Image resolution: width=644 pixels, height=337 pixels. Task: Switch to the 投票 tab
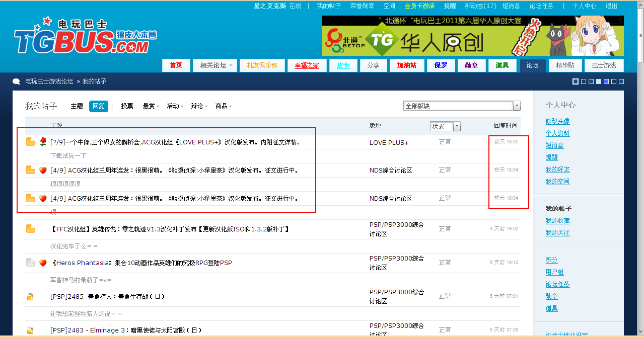pyautogui.click(x=127, y=106)
